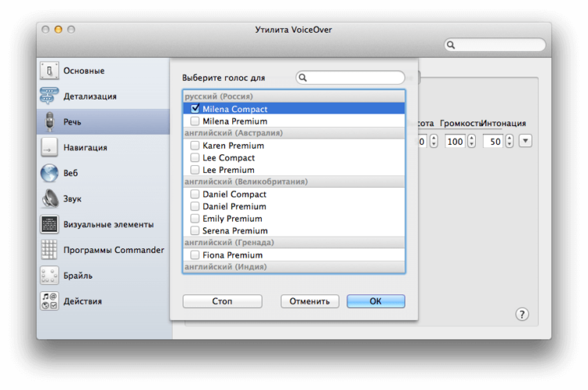
Task: Click the Интонация stepper arrows
Action: [509, 141]
